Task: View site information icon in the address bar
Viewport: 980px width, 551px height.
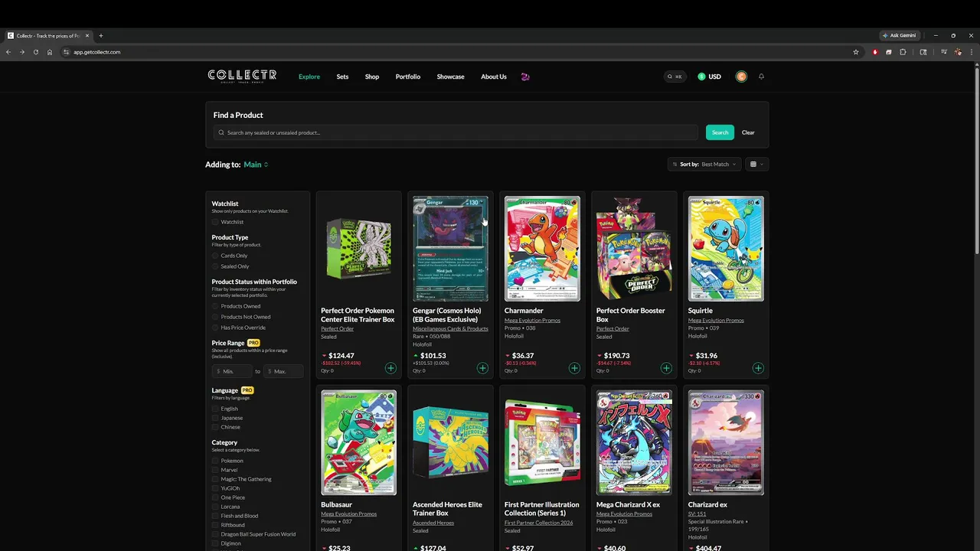Action: [x=66, y=52]
